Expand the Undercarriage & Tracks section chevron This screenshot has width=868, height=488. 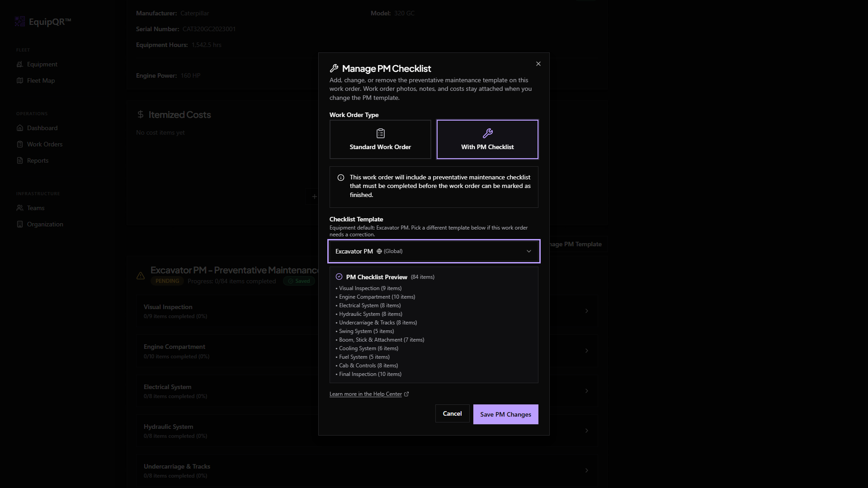586,470
